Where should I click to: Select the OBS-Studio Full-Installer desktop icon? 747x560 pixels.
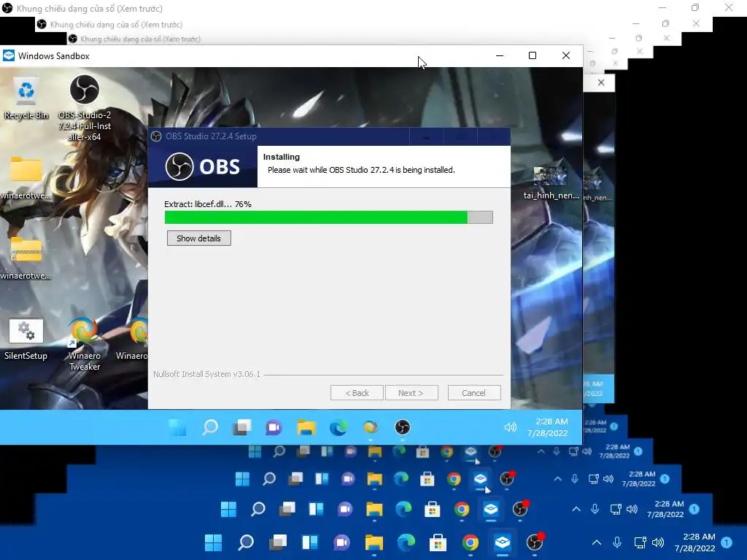coord(85,108)
